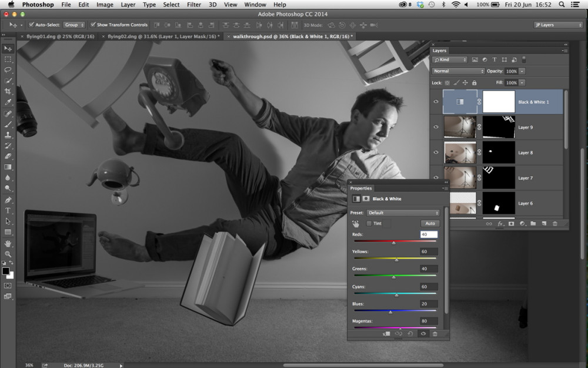The image size is (588, 368).
Task: Click the Auto button in Properties
Action: (x=430, y=223)
